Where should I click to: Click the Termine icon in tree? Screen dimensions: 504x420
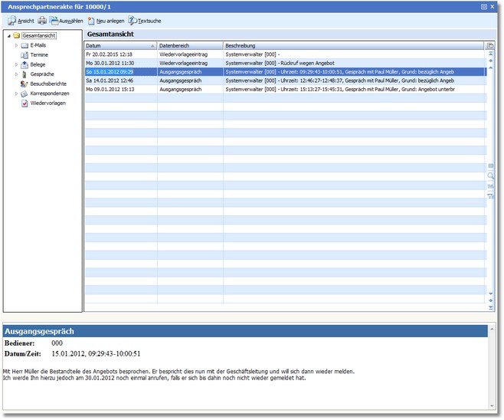tap(25, 55)
